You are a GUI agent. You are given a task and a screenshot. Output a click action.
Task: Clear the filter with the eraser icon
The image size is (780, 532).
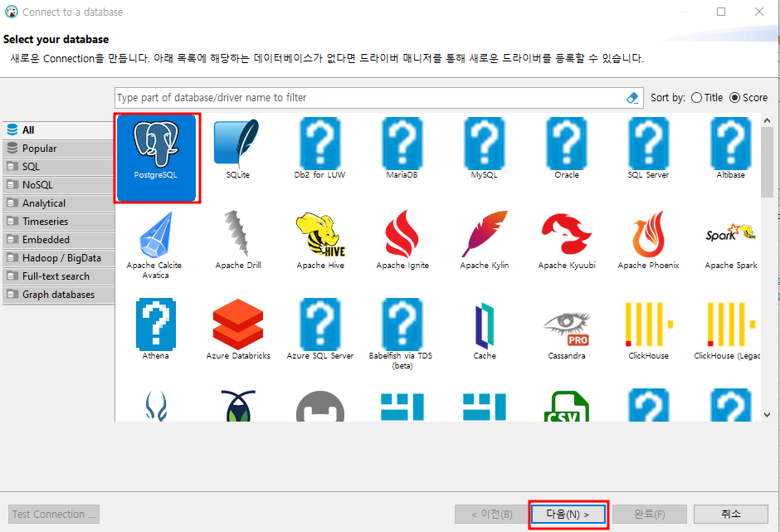632,98
